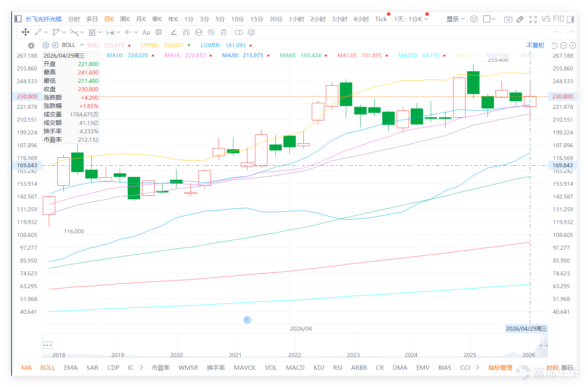Image resolution: width=588 pixels, height=387 pixels.
Task: Expand projection tool options arrow
Action: click(x=100, y=32)
